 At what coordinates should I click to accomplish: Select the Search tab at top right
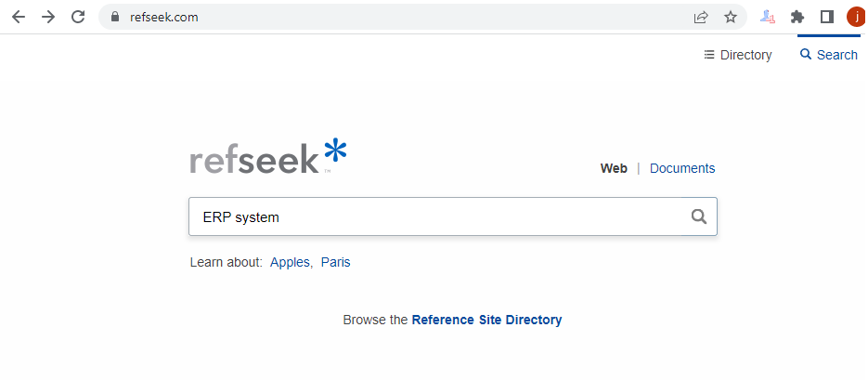tap(829, 55)
